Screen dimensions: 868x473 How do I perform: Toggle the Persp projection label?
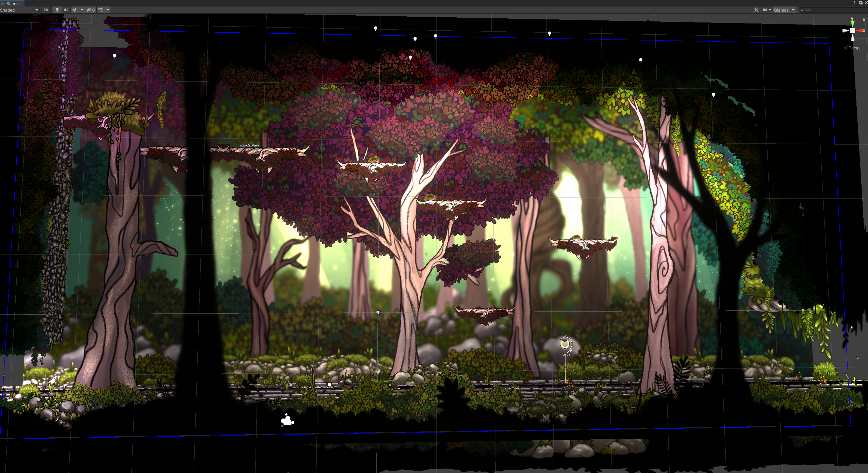[x=853, y=48]
